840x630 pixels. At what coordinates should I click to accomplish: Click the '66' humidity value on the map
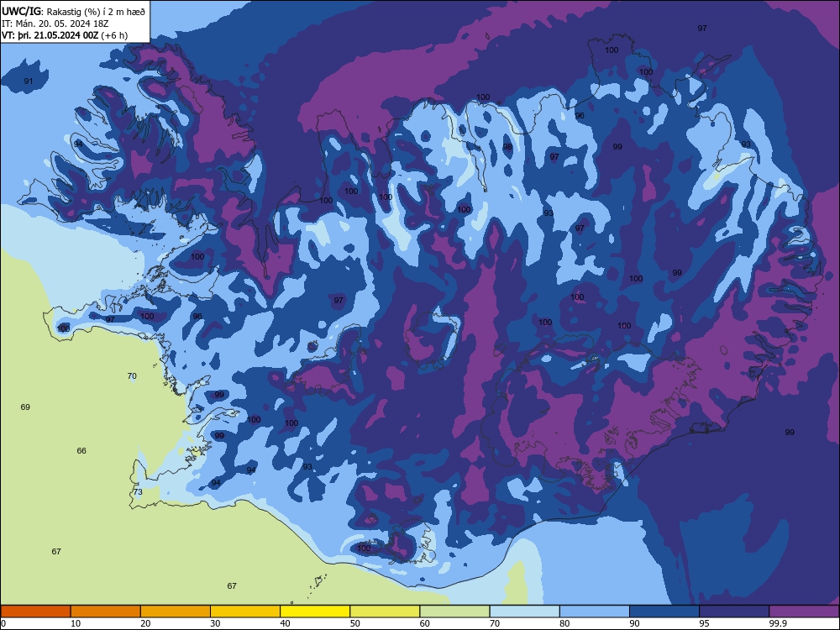point(81,450)
